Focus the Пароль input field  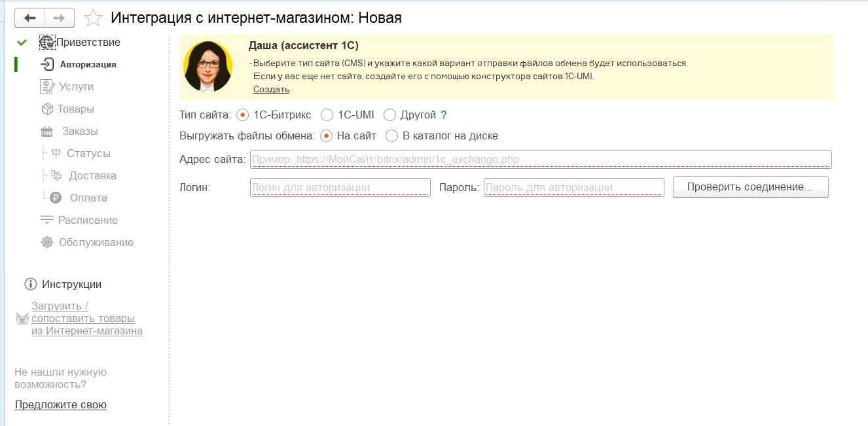click(x=574, y=187)
